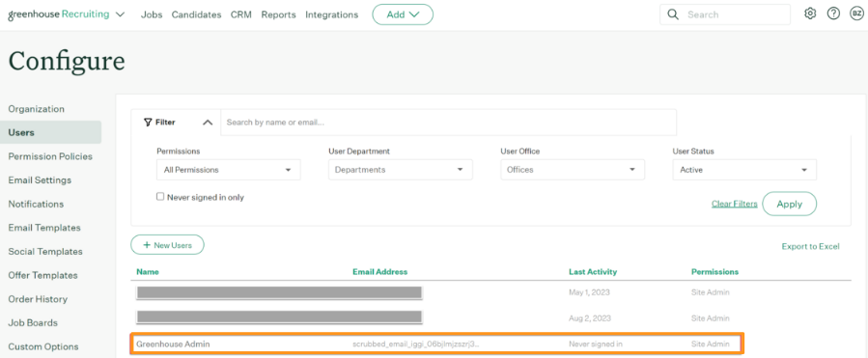
Task: Sort by the Email Address column header
Action: pos(379,272)
